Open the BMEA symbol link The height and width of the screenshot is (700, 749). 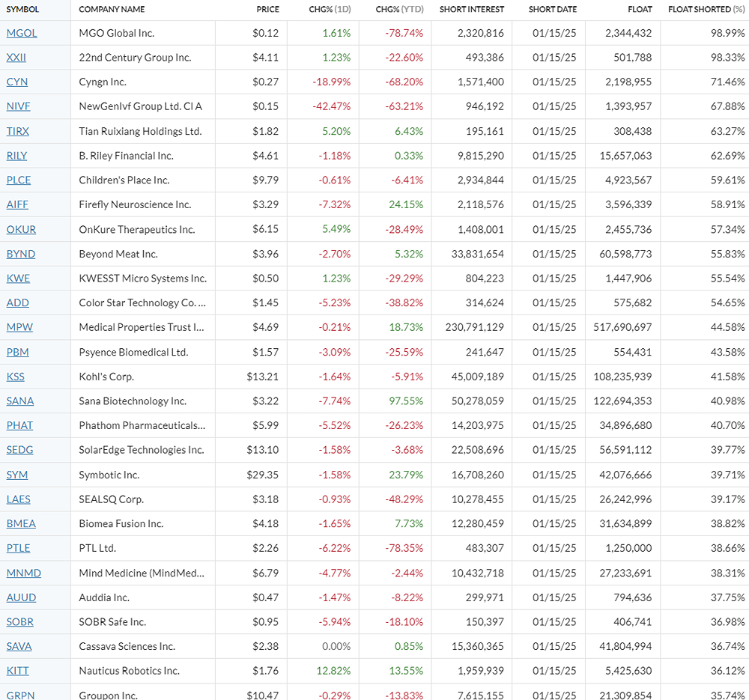pos(21,524)
